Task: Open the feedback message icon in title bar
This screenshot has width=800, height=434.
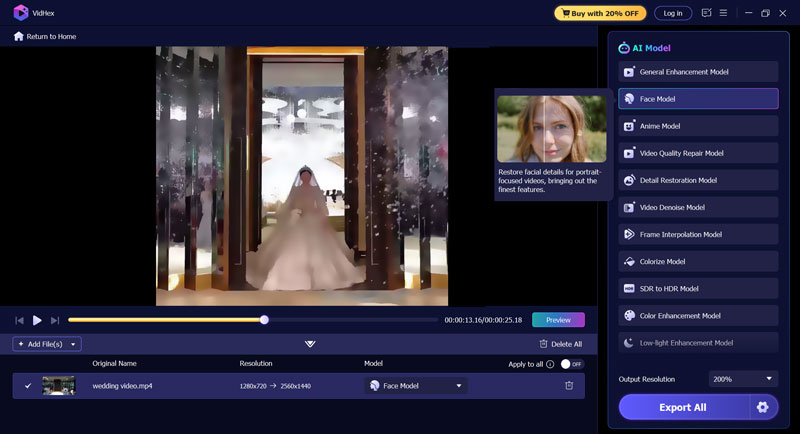Action: (x=707, y=13)
